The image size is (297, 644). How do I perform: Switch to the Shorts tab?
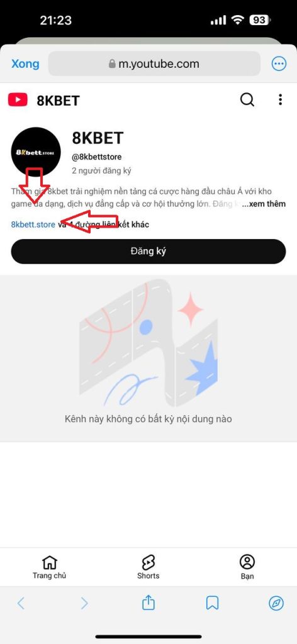pyautogui.click(x=148, y=567)
